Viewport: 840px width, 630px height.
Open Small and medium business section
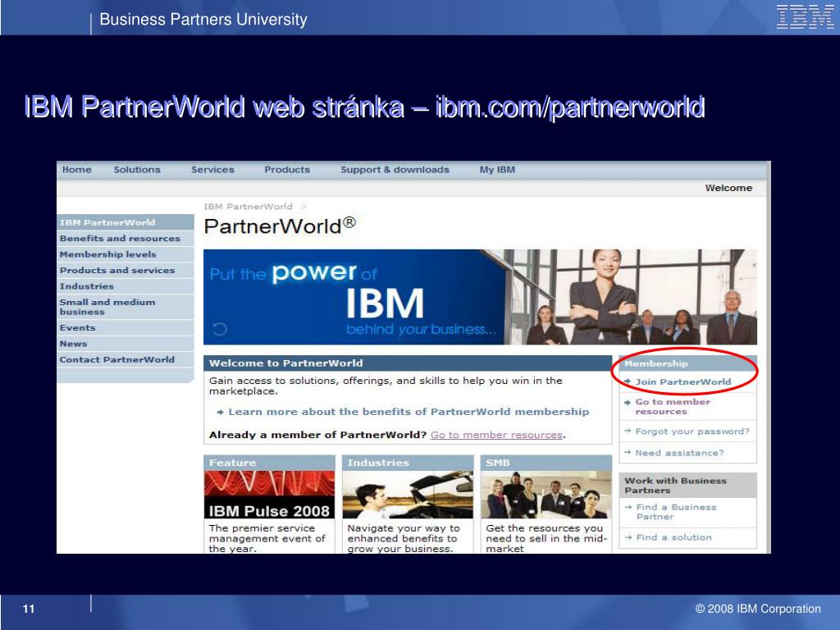tap(107, 307)
